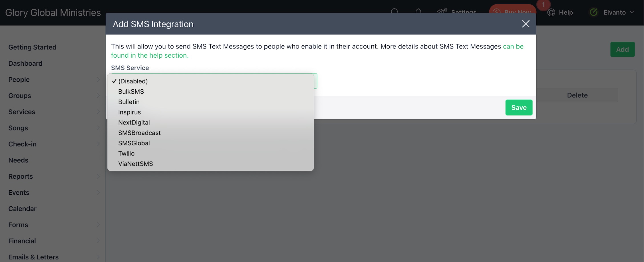Choose BulkSMS from the SMS Service list

click(x=210, y=91)
